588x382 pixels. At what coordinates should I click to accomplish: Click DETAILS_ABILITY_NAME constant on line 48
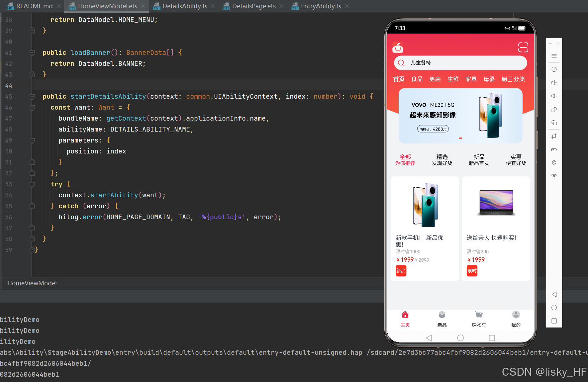point(150,129)
